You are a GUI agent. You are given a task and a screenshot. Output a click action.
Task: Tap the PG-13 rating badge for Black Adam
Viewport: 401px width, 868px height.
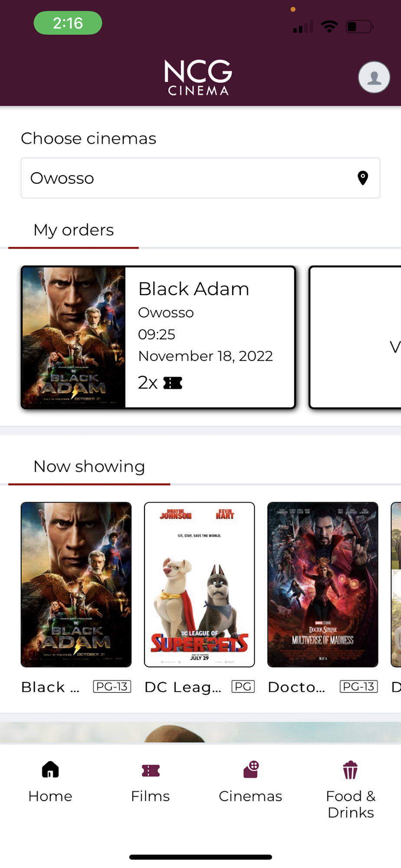[x=112, y=687]
